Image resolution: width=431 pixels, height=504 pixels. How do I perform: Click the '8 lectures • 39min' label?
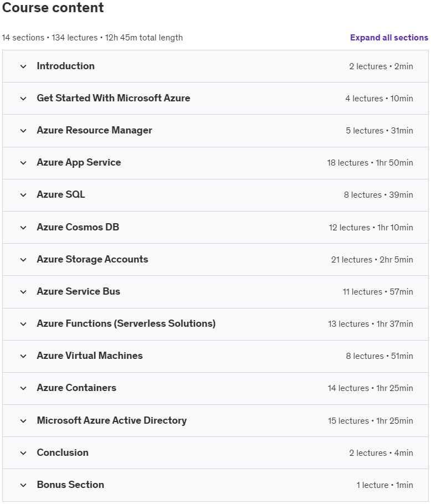pos(378,195)
